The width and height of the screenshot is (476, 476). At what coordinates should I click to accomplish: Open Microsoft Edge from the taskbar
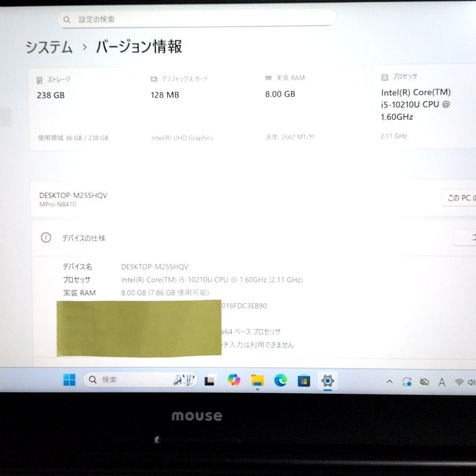(x=281, y=380)
